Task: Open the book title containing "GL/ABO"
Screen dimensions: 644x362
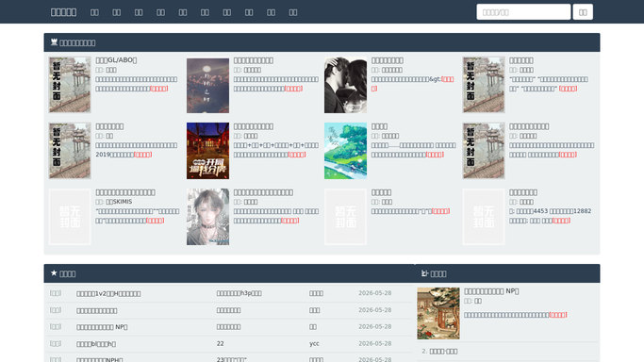Action: click(116, 60)
